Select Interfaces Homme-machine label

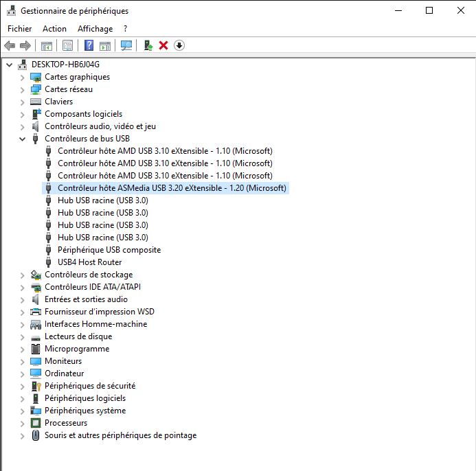(95, 324)
